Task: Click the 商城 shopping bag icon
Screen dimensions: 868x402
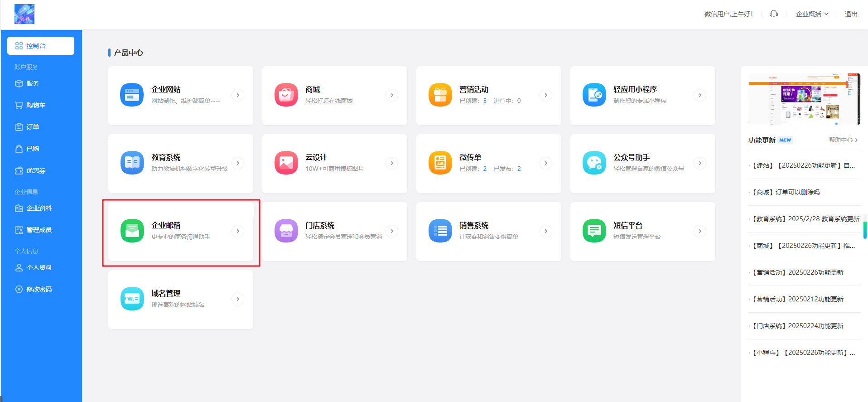Action: click(286, 95)
